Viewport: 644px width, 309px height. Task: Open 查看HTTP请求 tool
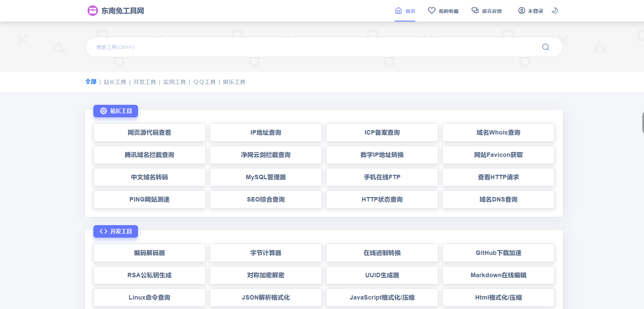[x=499, y=177]
